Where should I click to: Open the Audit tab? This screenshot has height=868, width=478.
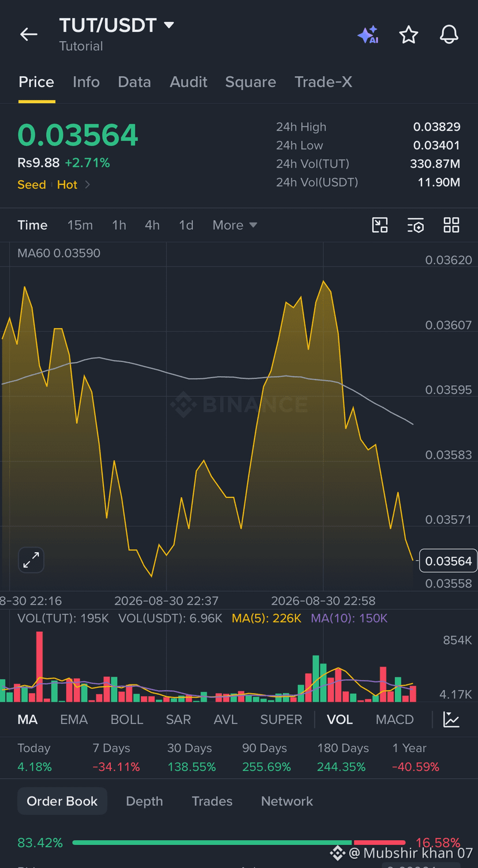pyautogui.click(x=188, y=82)
